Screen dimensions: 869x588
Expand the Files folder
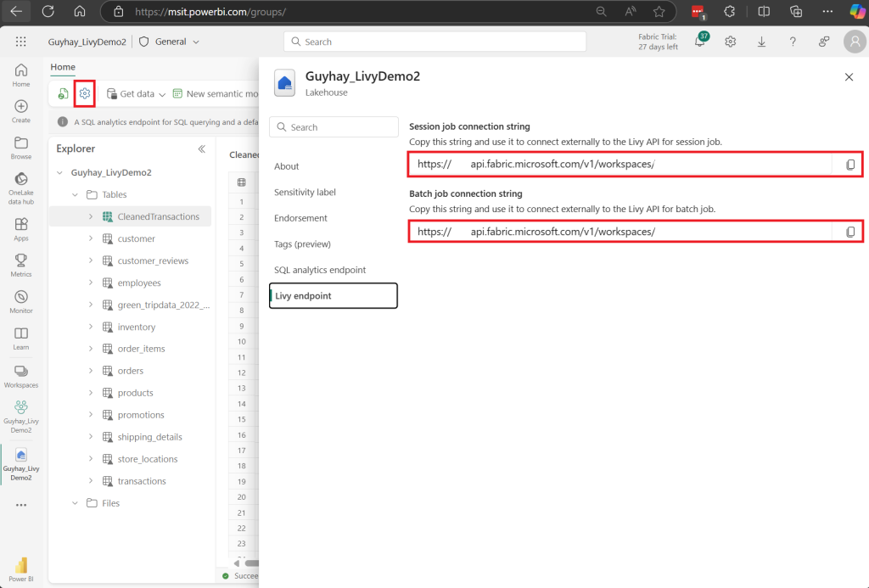coord(76,503)
